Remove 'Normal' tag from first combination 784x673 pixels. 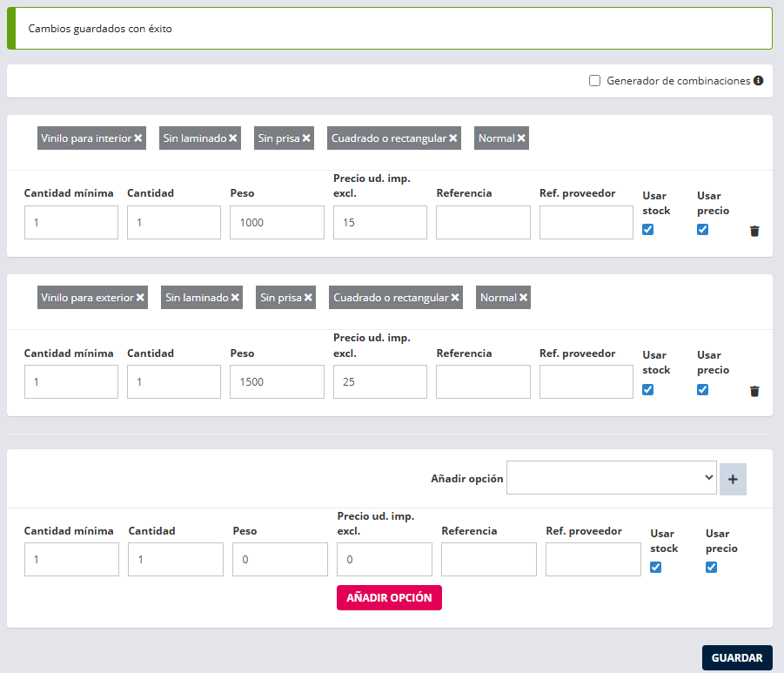[521, 138]
